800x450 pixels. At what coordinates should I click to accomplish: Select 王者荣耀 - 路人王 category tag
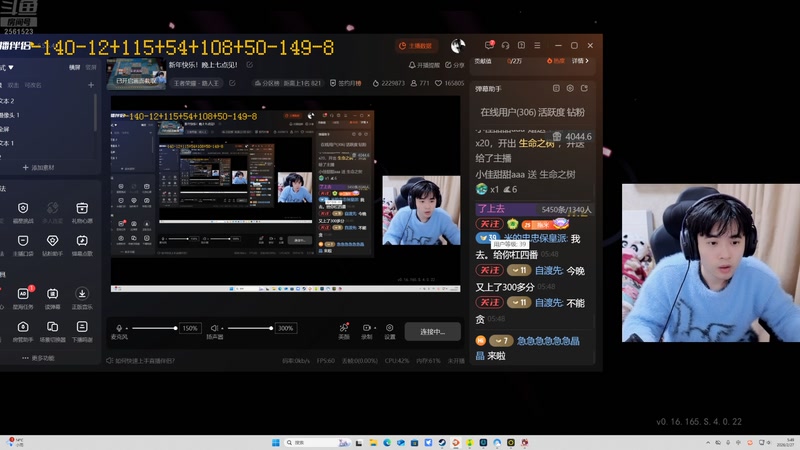click(x=196, y=83)
